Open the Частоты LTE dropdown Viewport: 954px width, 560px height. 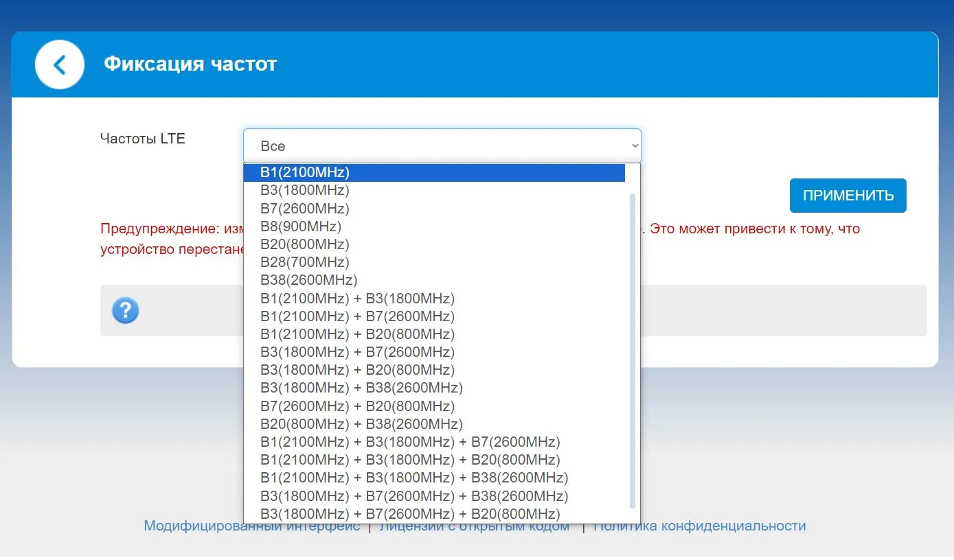click(x=442, y=145)
